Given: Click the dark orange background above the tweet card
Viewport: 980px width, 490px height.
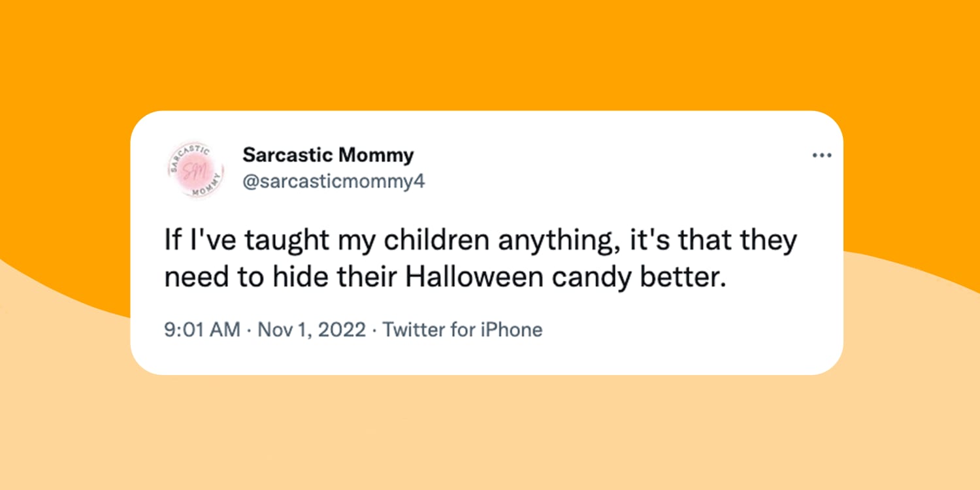Looking at the screenshot, I should pos(490,52).
